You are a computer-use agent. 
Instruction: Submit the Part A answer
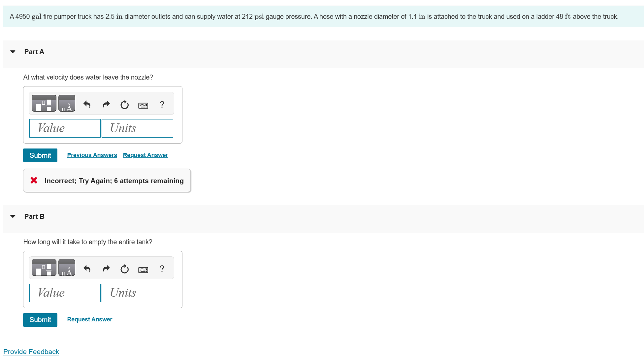[x=40, y=155]
